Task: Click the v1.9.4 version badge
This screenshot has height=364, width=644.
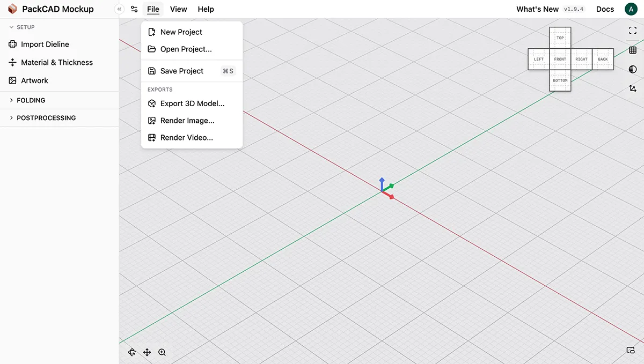Action: (x=574, y=9)
